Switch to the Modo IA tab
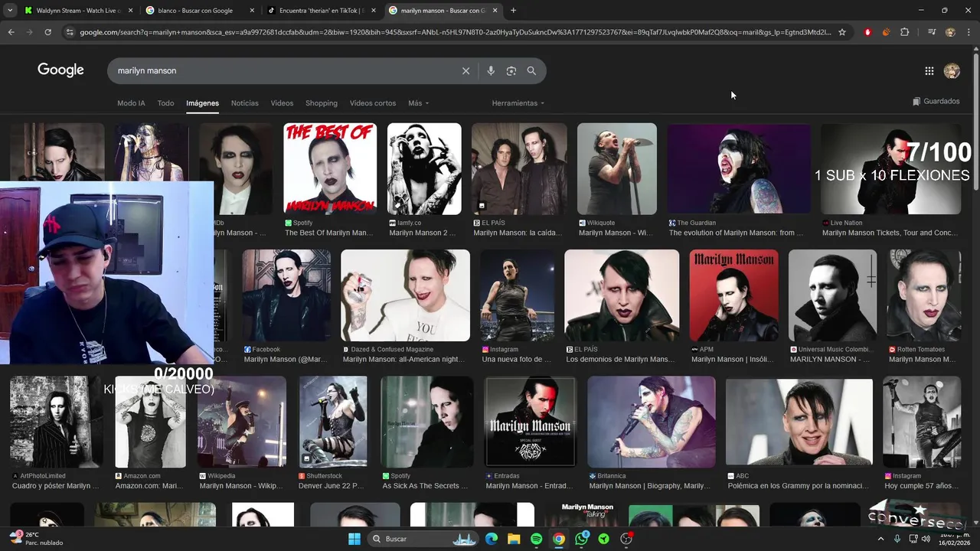This screenshot has height=551, width=980. click(131, 103)
